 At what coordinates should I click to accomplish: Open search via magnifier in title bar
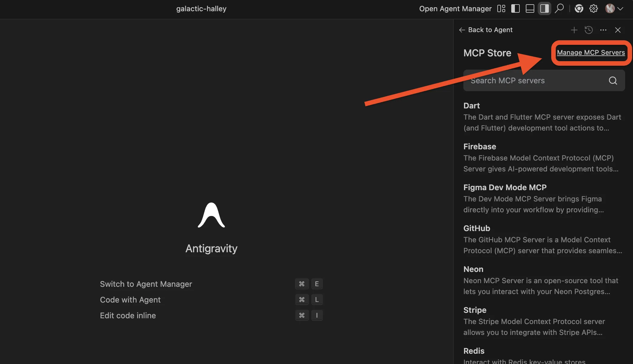tap(559, 8)
